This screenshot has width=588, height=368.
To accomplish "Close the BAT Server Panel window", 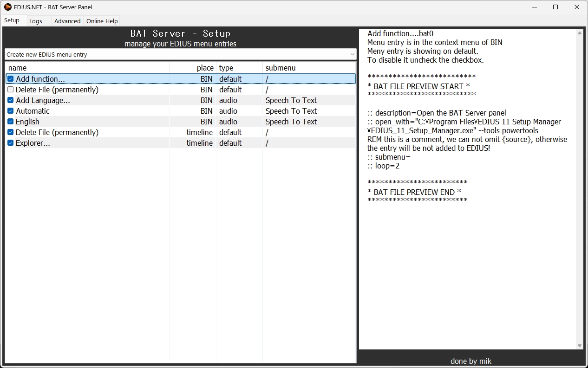I will [x=577, y=7].
